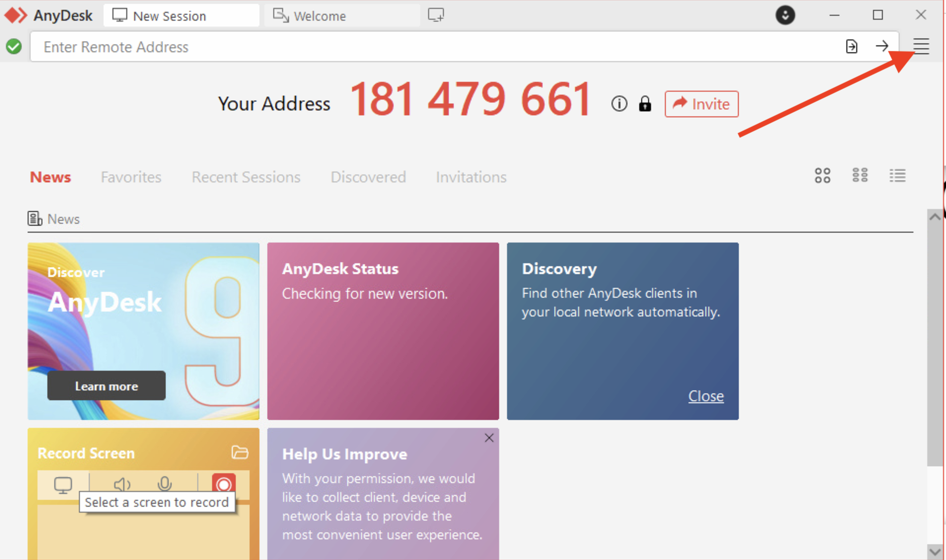
Task: Minimize the AnyDesk window
Action: point(834,15)
